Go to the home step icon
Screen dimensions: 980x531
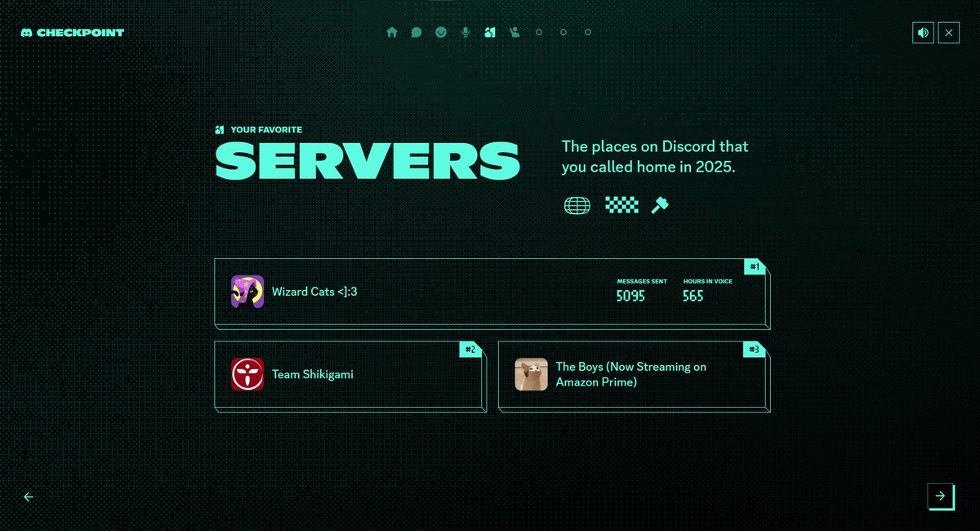click(392, 33)
